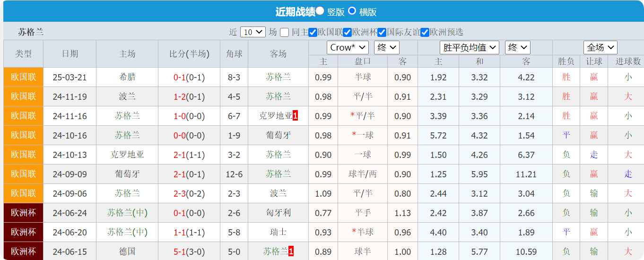The width and height of the screenshot is (644, 260).
Task: Open the 终 dropdown next to Crow*
Action: pyautogui.click(x=386, y=47)
